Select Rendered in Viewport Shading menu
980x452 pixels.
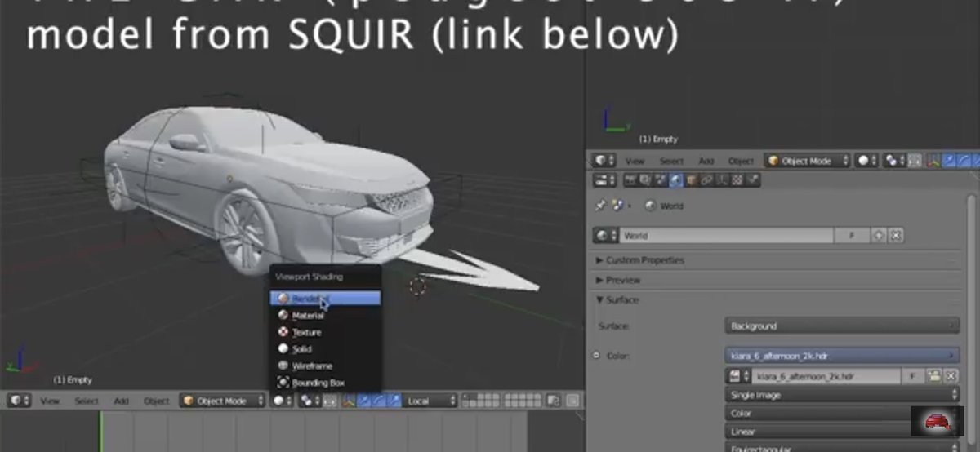pyautogui.click(x=325, y=299)
